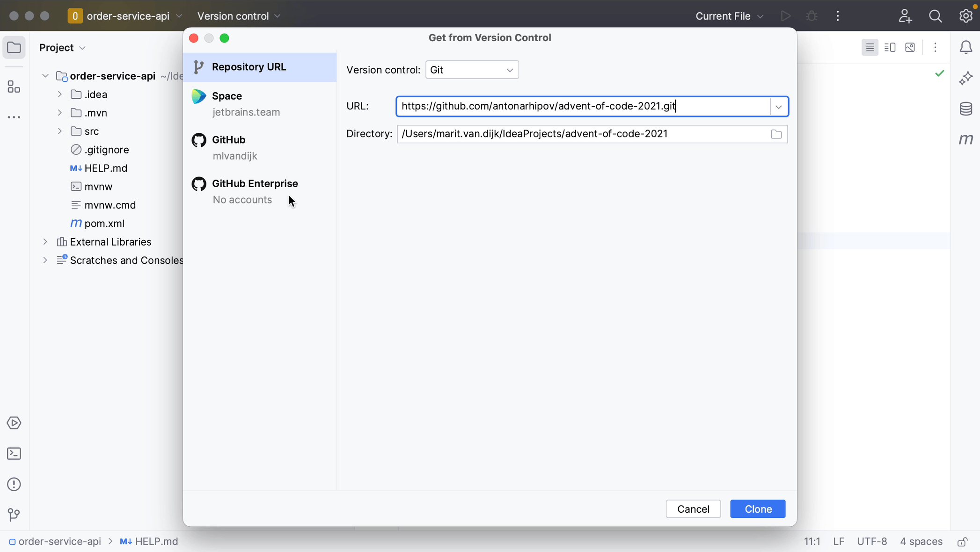Viewport: 980px width, 552px height.
Task: Open the Terminal tool window
Action: tap(14, 453)
